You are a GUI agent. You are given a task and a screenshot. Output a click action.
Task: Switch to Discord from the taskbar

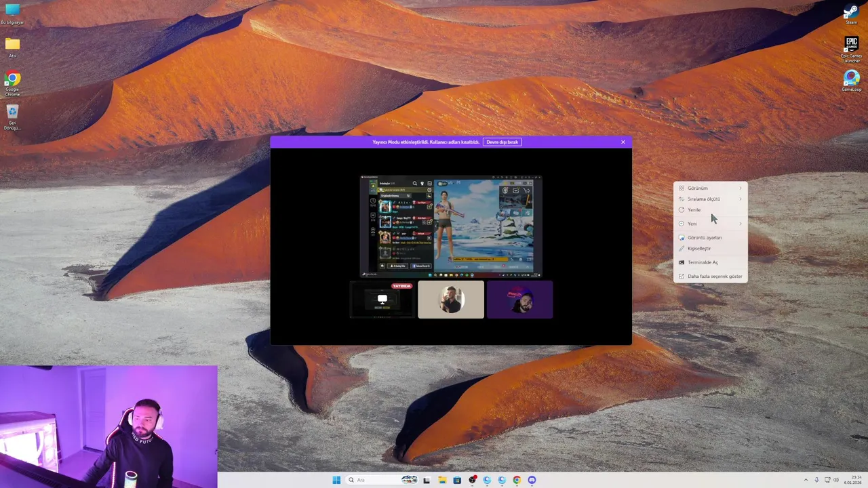pos(532,480)
